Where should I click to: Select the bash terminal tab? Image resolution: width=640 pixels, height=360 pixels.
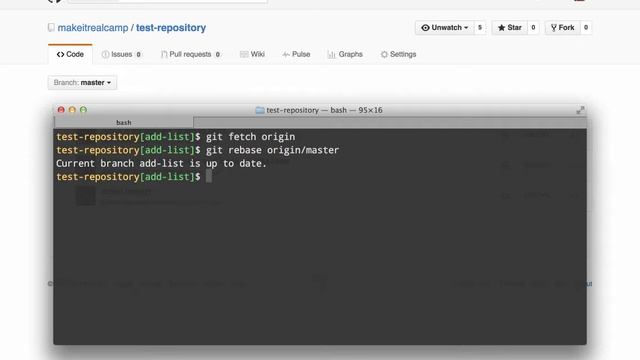124,122
